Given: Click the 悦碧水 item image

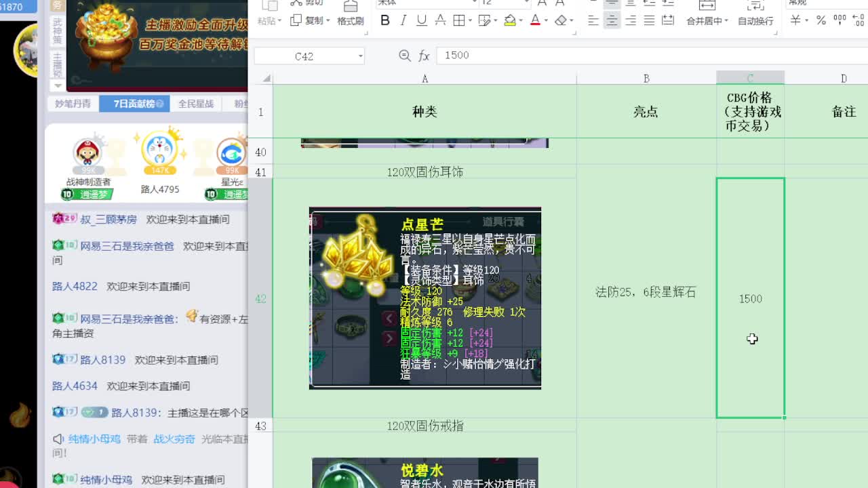Looking at the screenshot, I should point(425,472).
